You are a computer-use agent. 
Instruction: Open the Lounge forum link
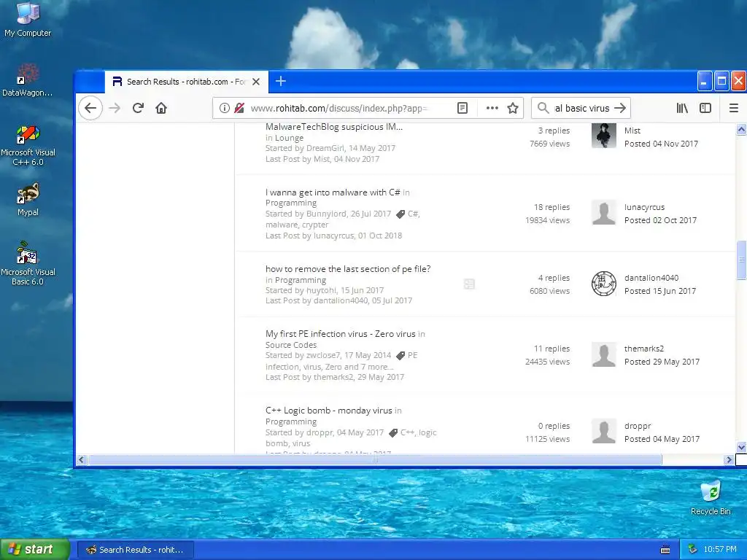[289, 138]
